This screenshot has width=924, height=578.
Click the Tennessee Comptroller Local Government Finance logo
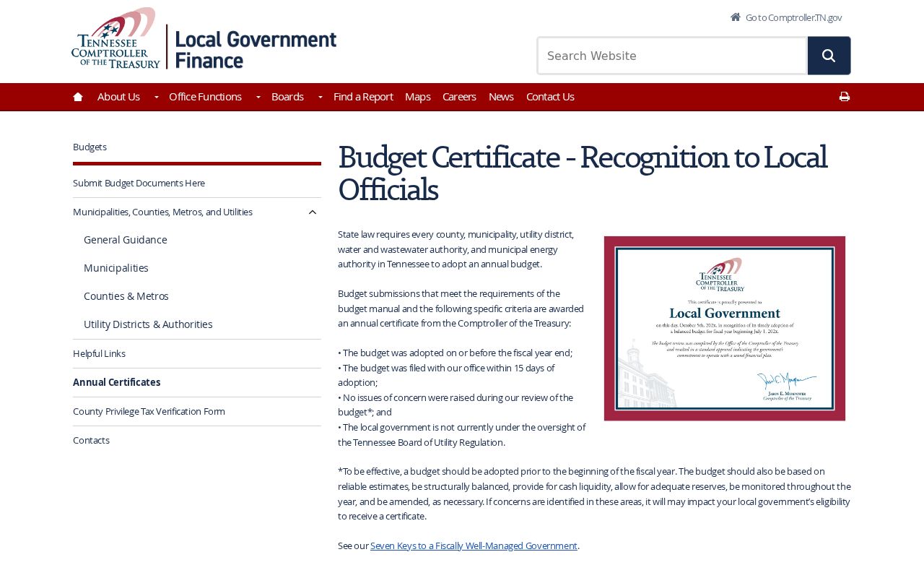point(204,38)
